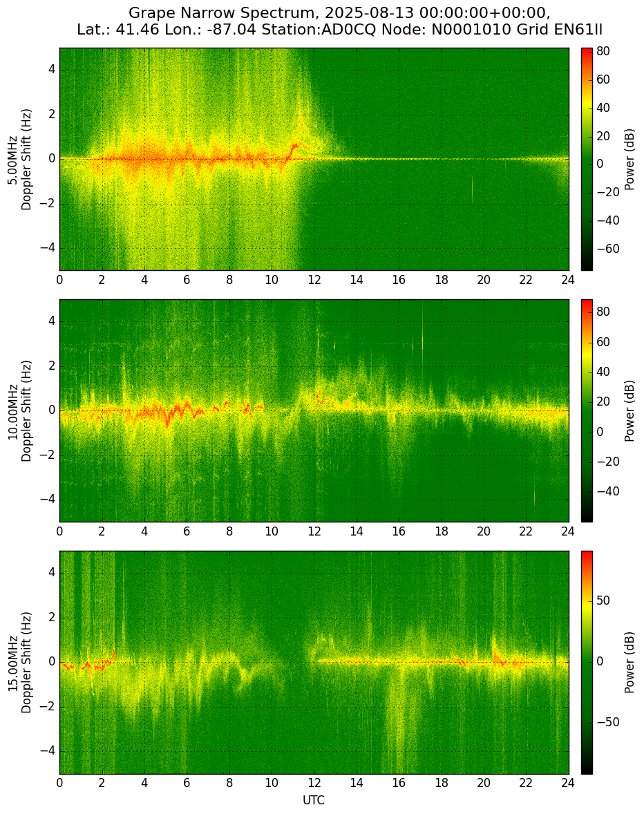Click the vertical streak near 19.5 UTC on 5.00MHz

(x=472, y=189)
